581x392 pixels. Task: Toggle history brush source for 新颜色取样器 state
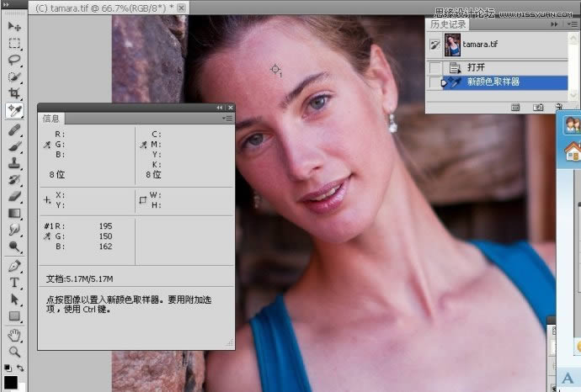[x=434, y=82]
